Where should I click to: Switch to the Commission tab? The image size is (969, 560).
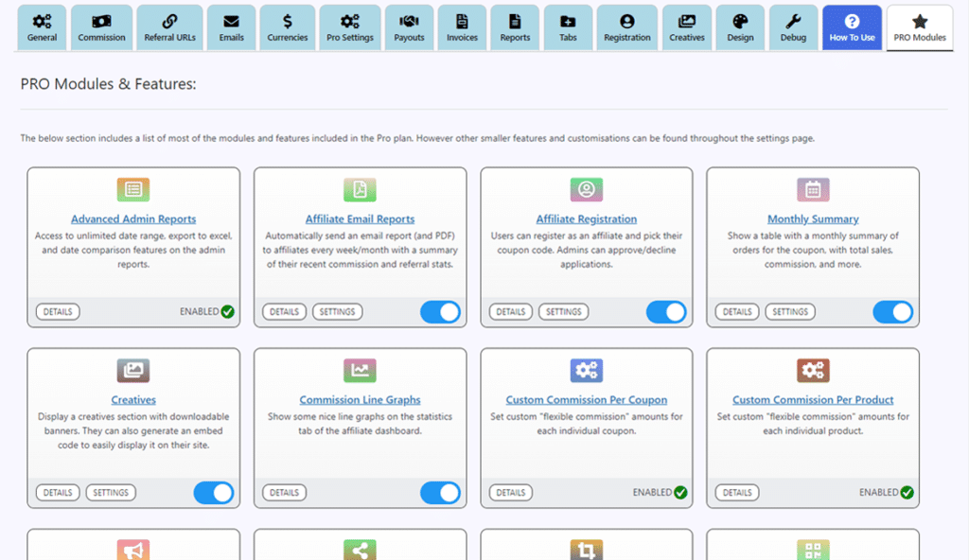[101, 27]
